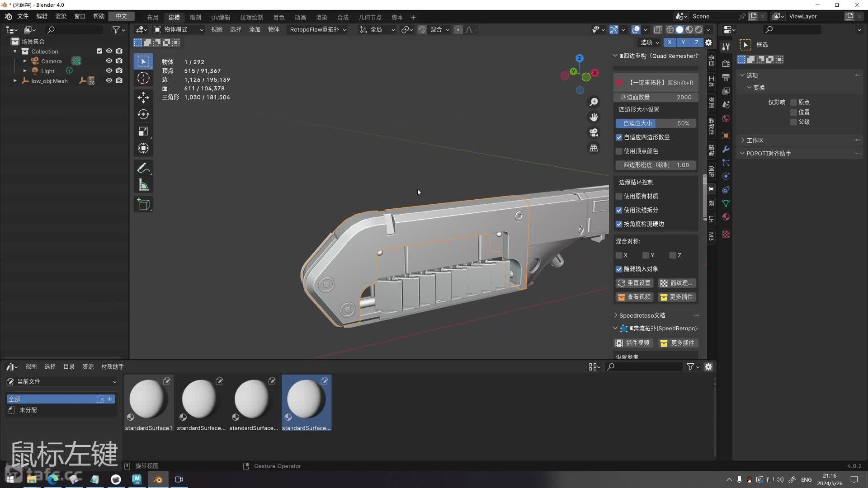This screenshot has width=868, height=488.
Task: Switch to rendered viewport shading
Action: (x=698, y=30)
